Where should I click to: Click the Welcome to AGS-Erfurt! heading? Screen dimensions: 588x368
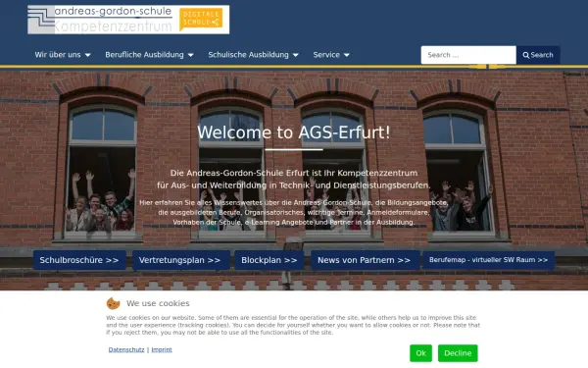(x=294, y=132)
